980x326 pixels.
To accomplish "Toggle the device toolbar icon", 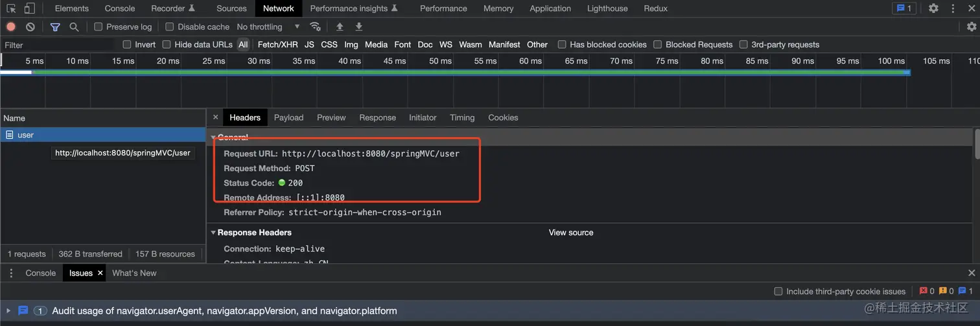I will point(29,8).
